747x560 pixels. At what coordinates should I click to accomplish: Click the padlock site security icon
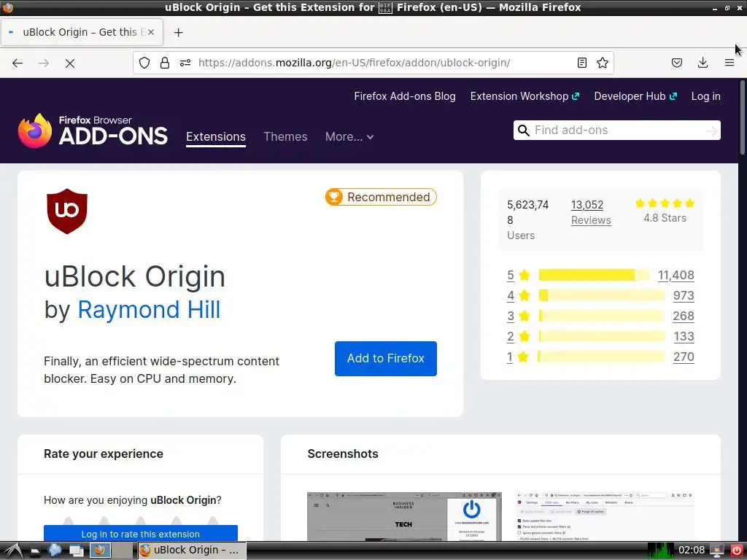click(165, 63)
